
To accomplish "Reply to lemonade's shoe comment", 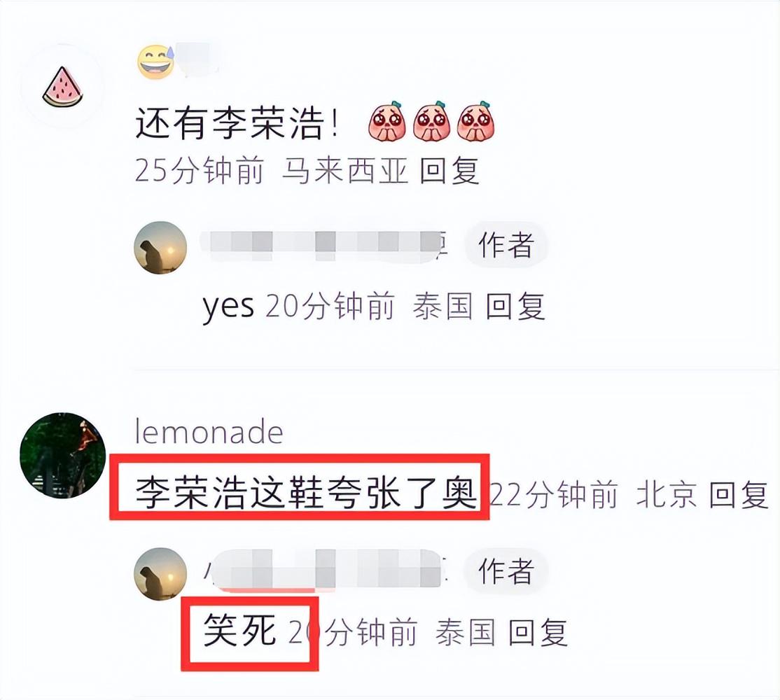I will point(739,495).
